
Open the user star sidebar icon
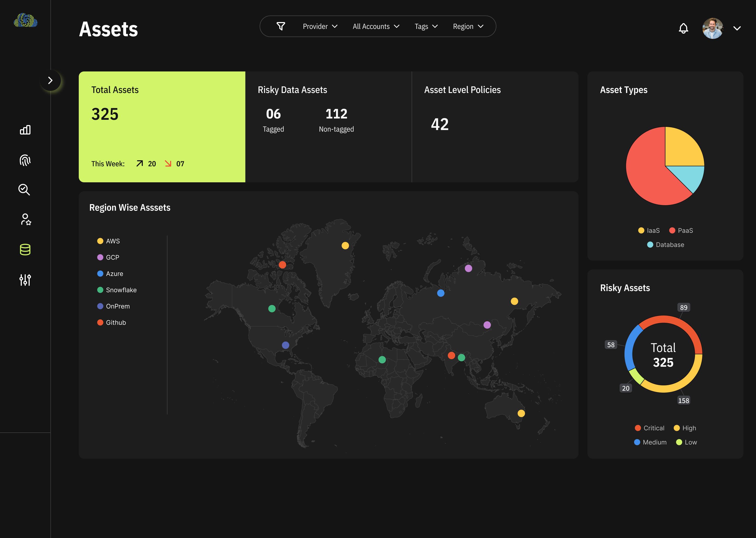(25, 219)
